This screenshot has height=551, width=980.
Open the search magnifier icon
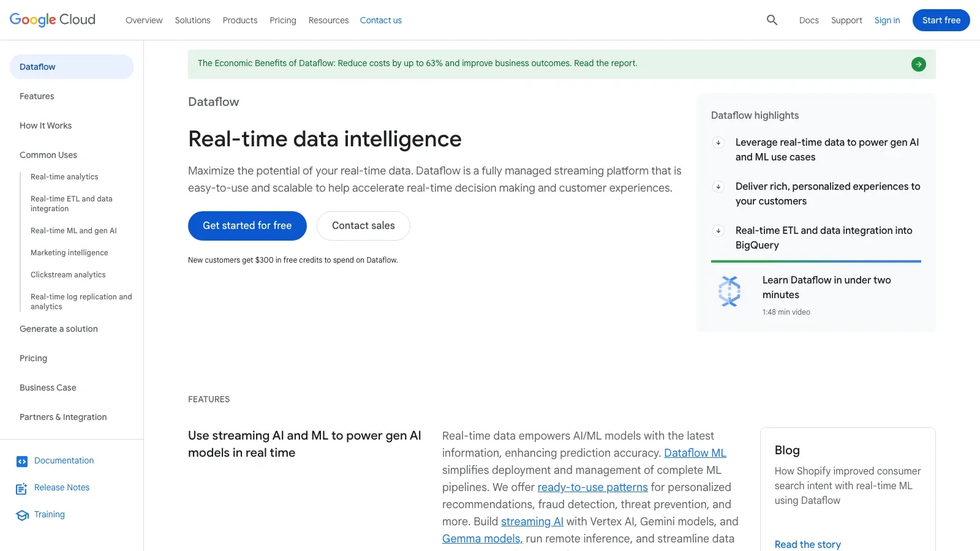coord(772,20)
